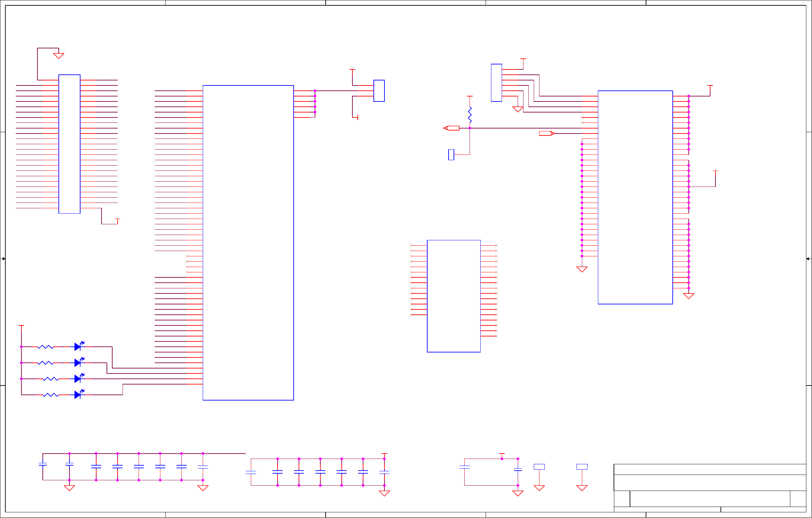Select the six-pin header above the right IC

[x=496, y=82]
